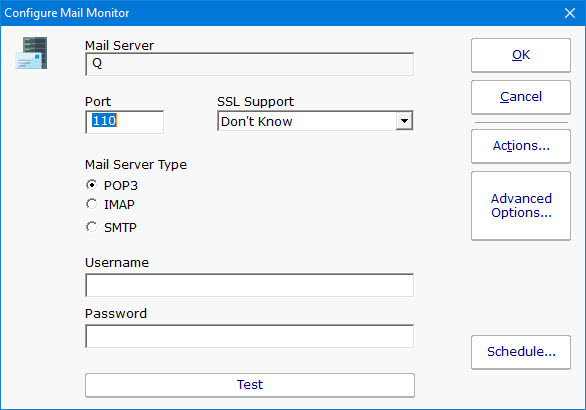Select the POP3 radio button
Screen dimensions: 586x410
coord(92,185)
